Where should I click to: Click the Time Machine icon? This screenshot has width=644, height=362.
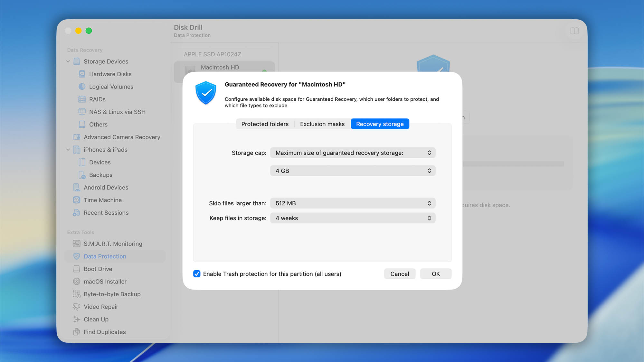point(77,200)
